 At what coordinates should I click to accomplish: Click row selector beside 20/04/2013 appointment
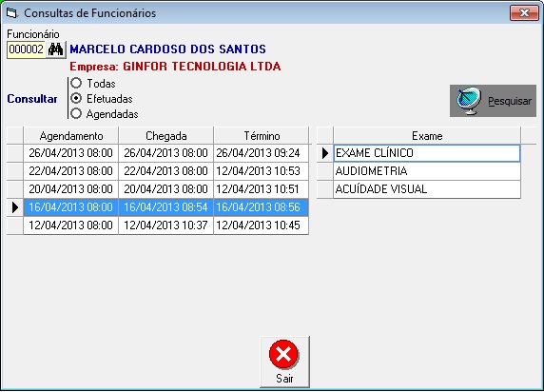click(x=15, y=189)
